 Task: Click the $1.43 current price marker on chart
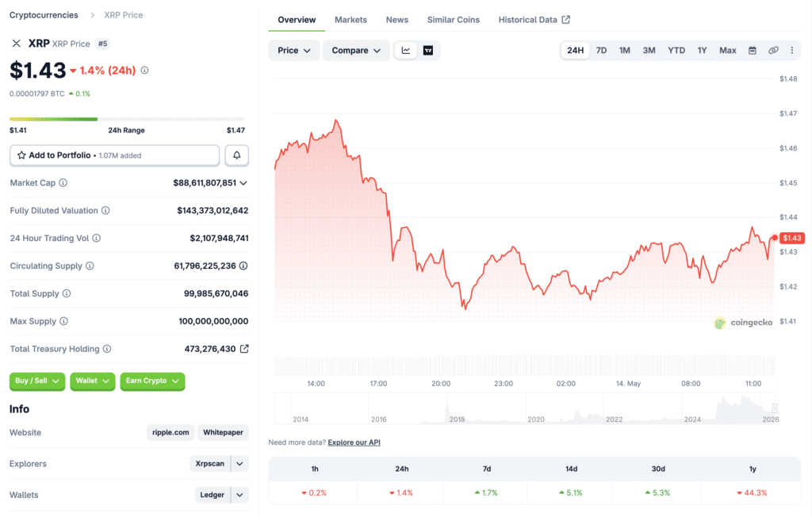(x=792, y=238)
